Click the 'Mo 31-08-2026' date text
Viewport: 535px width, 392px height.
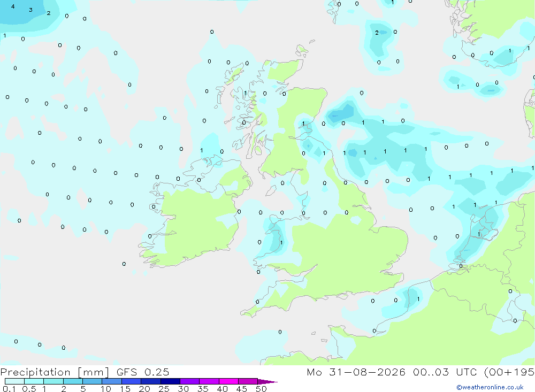[x=356, y=372]
